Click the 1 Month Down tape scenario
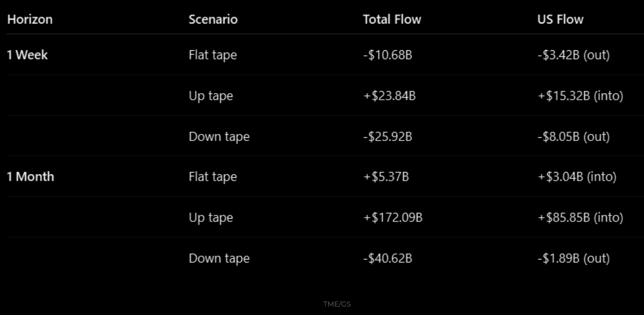644x315 pixels. (219, 259)
